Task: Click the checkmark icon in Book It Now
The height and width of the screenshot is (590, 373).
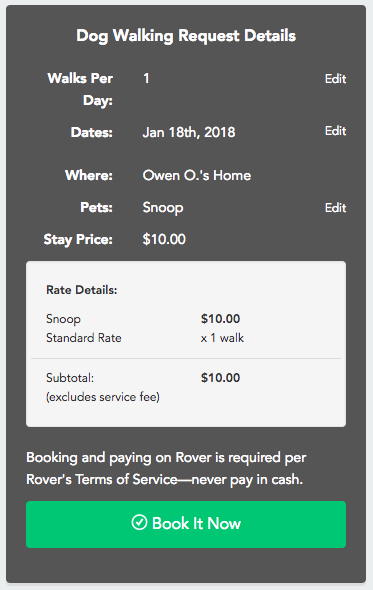Action: point(139,522)
